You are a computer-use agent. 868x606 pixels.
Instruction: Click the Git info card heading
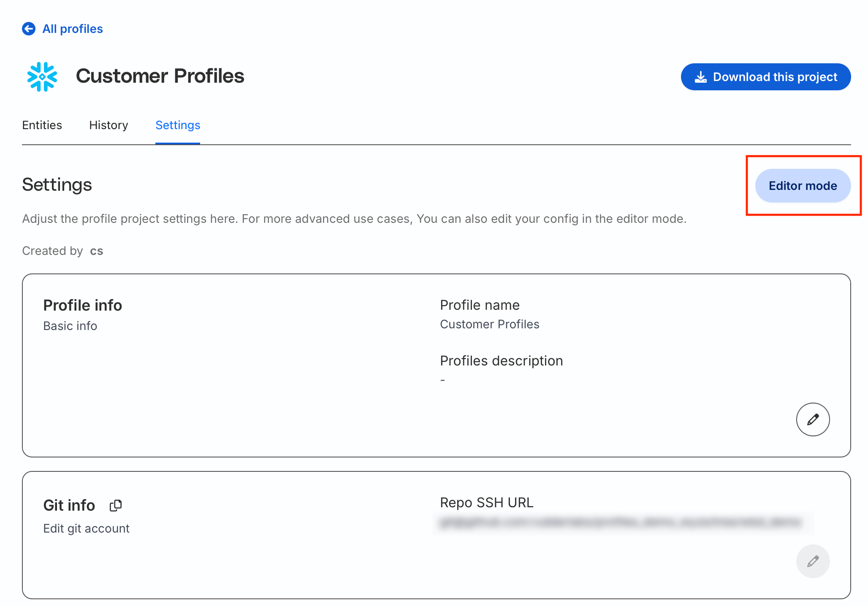coord(69,505)
